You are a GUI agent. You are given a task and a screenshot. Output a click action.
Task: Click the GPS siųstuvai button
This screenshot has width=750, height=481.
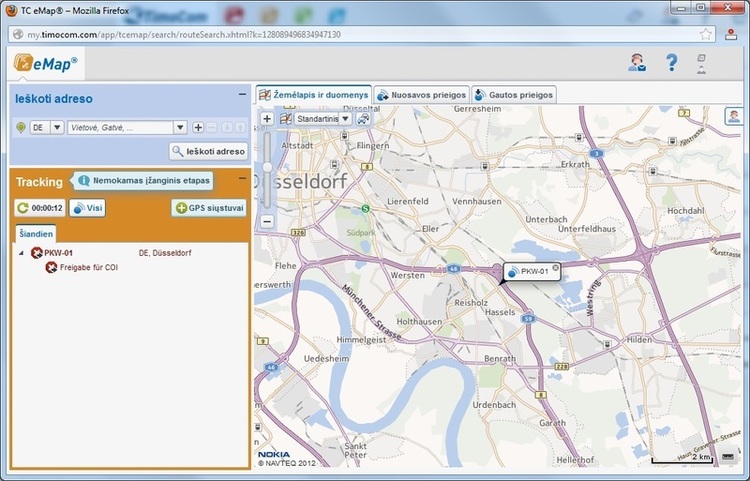pos(208,208)
